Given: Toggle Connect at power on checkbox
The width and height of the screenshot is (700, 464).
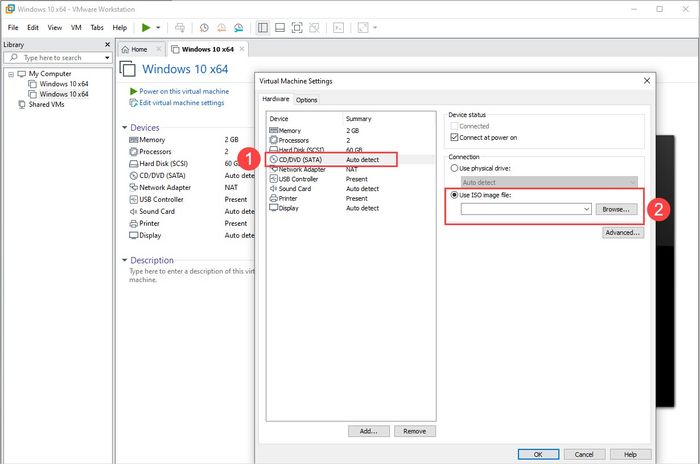Looking at the screenshot, I should [x=454, y=138].
